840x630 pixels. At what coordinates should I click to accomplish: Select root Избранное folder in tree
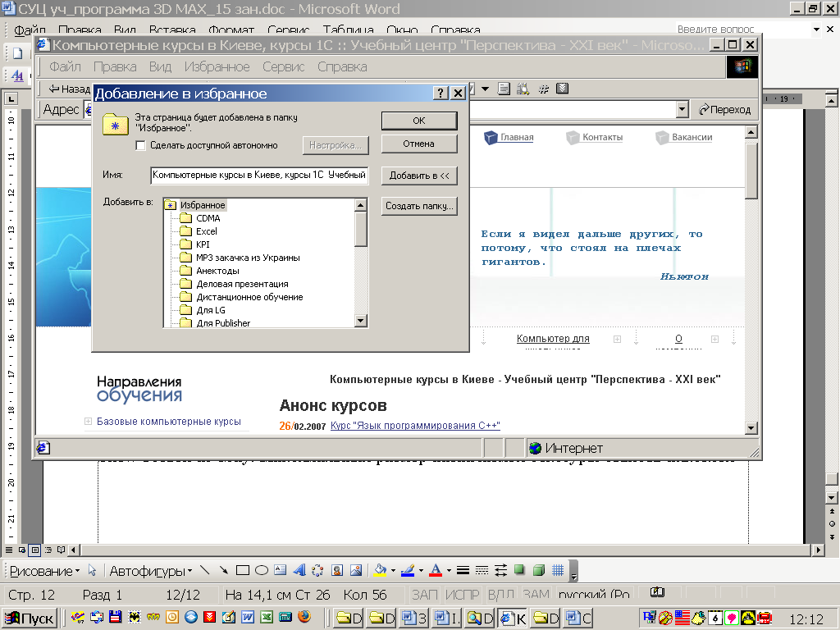pyautogui.click(x=203, y=205)
